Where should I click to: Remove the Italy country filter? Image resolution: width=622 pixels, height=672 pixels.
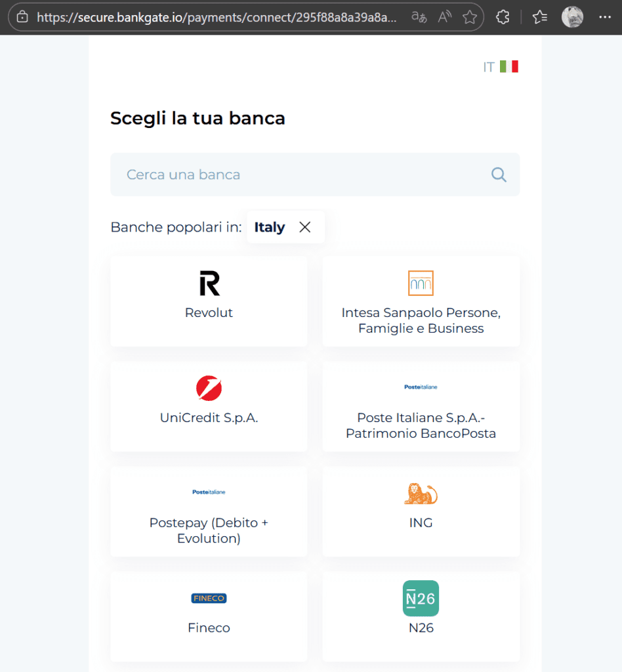pyautogui.click(x=304, y=226)
